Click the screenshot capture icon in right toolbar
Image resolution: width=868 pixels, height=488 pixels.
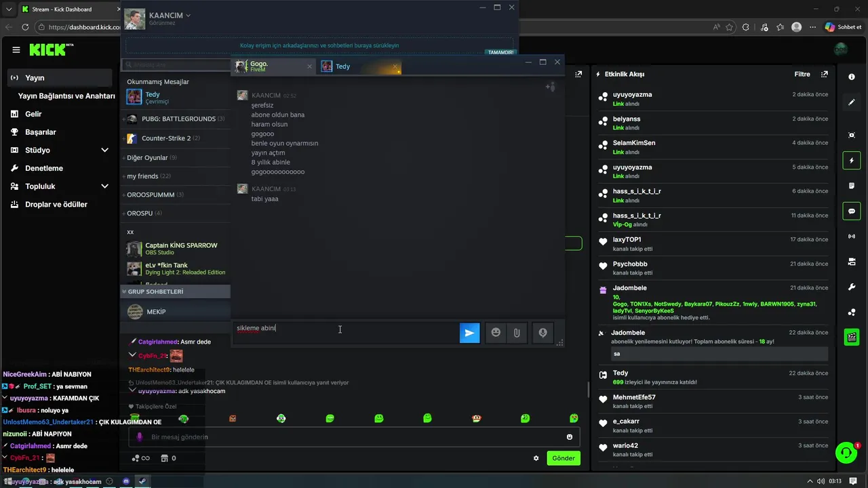coord(852,135)
